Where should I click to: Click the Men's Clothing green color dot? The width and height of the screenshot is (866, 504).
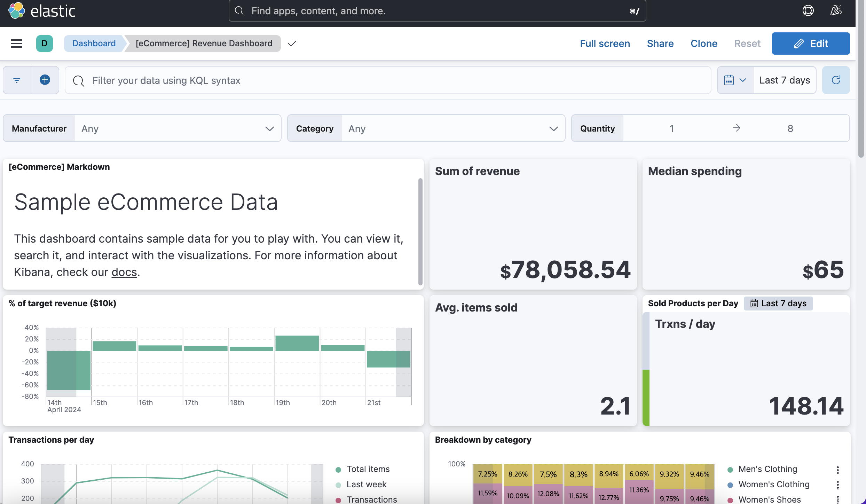[730, 470]
